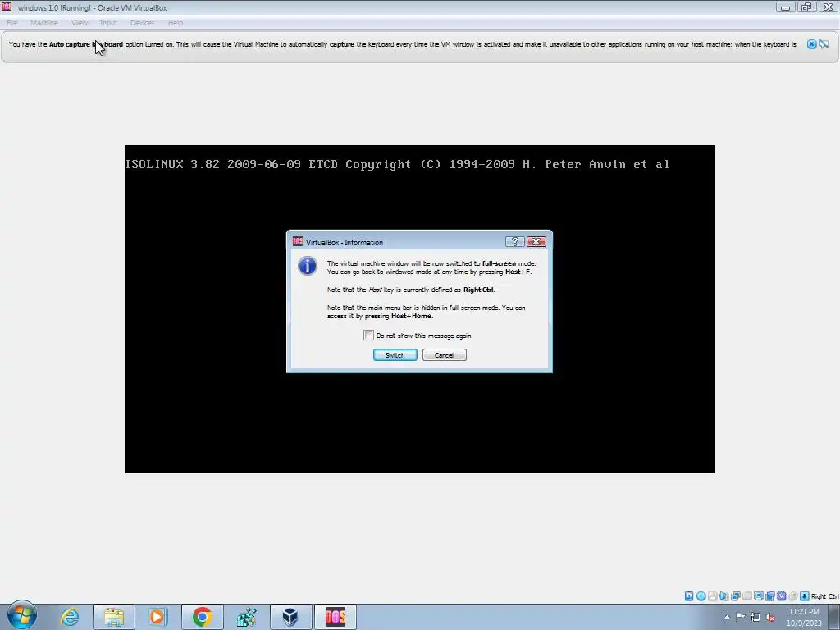Open the View menu
The width and height of the screenshot is (840, 630).
(x=80, y=23)
